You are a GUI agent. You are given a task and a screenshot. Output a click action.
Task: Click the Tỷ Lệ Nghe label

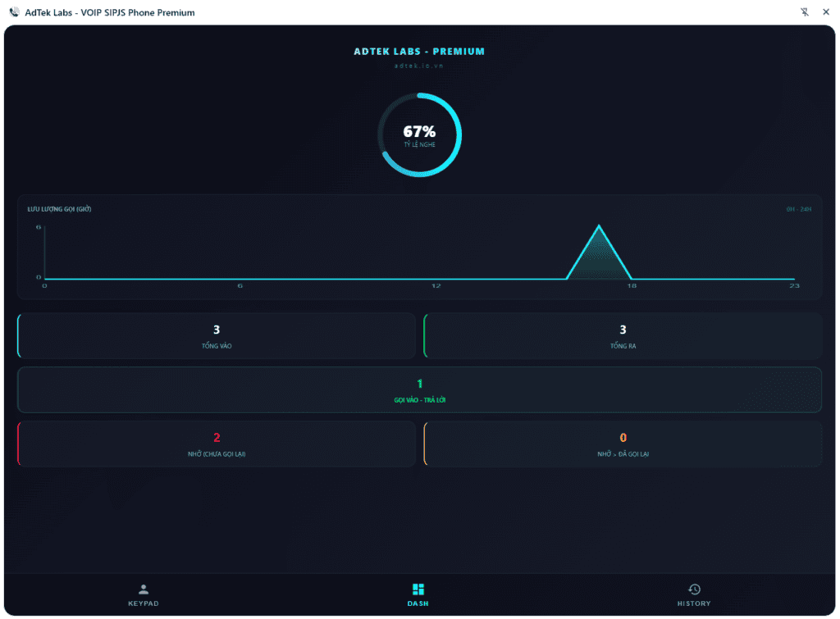click(x=419, y=144)
